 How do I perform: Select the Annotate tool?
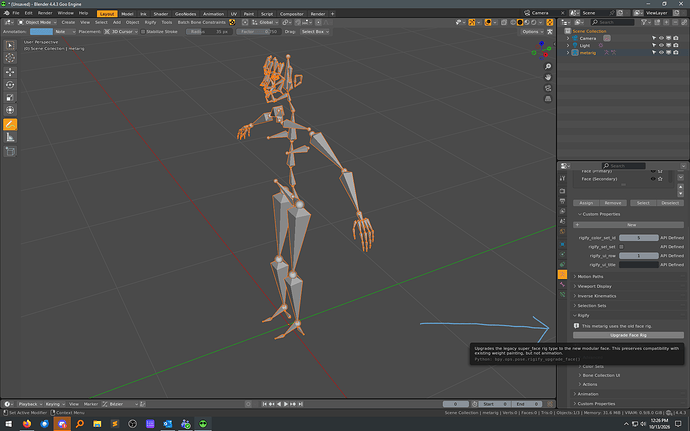[x=10, y=125]
